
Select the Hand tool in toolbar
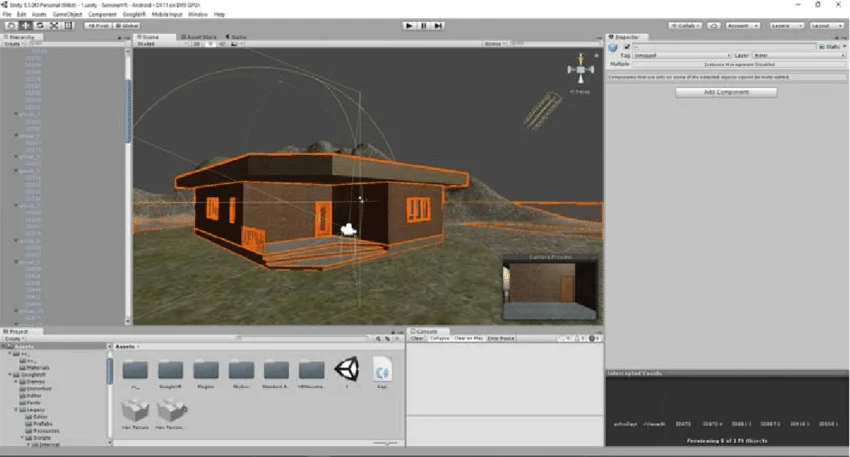tap(11, 25)
